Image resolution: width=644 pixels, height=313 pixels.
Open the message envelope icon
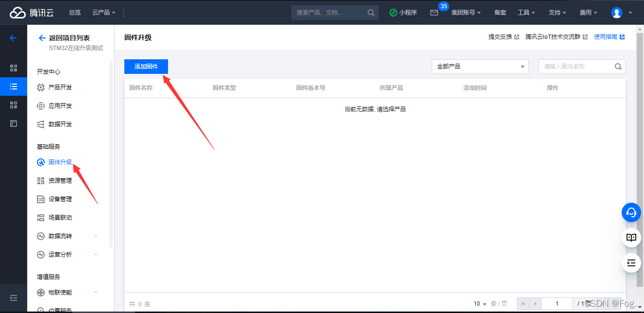[434, 13]
